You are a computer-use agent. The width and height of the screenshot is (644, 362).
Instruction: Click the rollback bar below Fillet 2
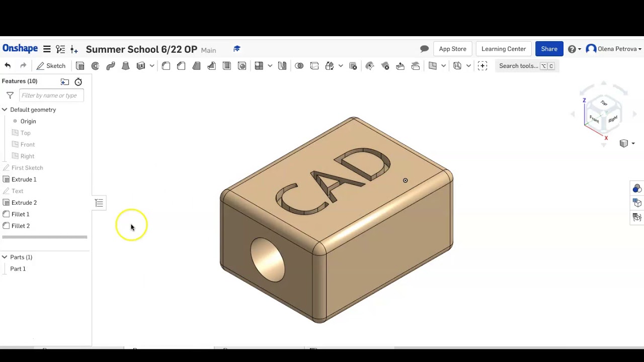point(45,237)
